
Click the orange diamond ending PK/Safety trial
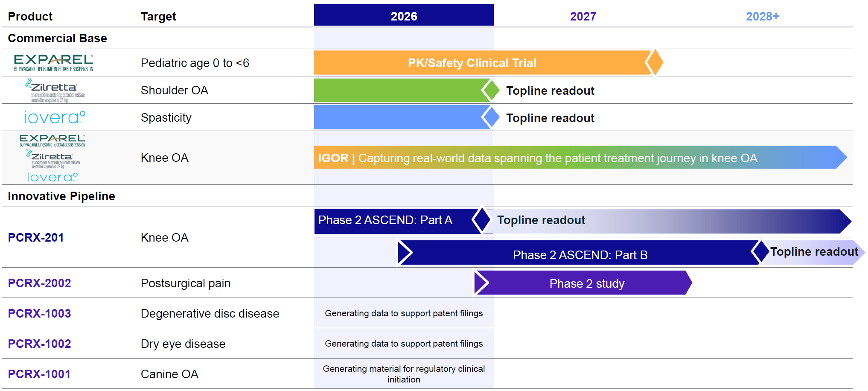pos(655,63)
